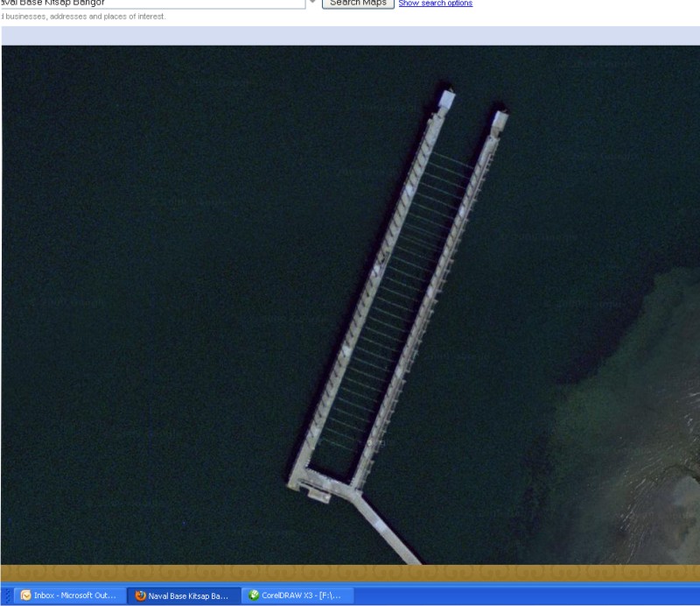Click the Outlook envelope icon in taskbar
The width and height of the screenshot is (700, 606).
click(x=26, y=596)
